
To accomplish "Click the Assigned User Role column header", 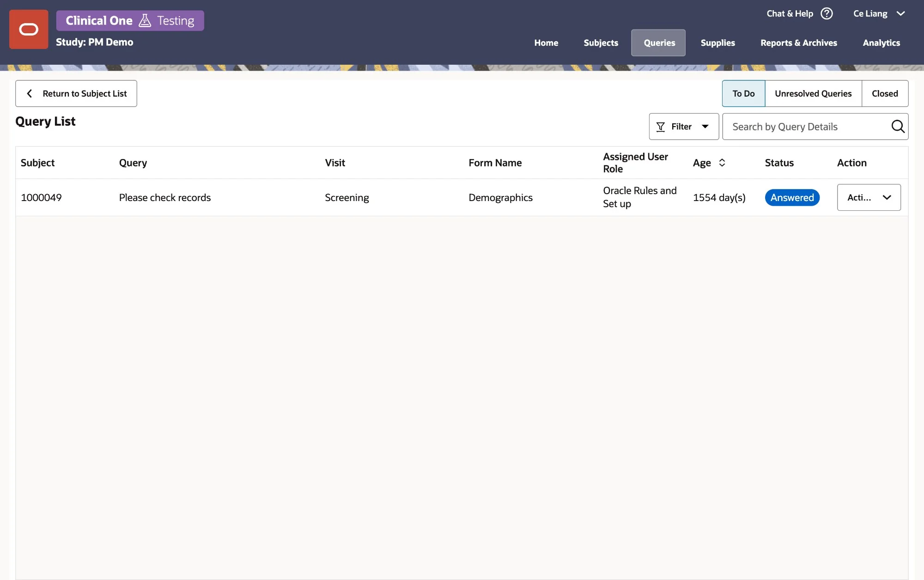I will pyautogui.click(x=635, y=163).
